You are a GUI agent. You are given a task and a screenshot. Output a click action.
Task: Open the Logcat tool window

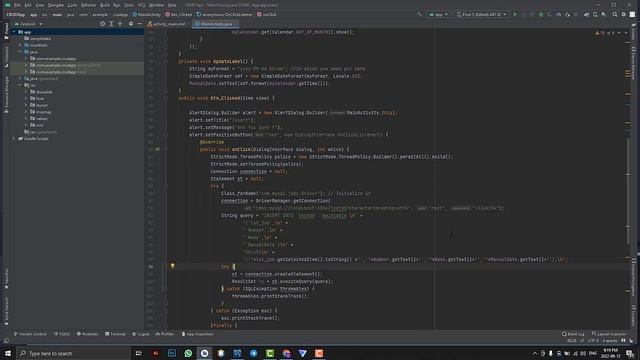(141, 334)
